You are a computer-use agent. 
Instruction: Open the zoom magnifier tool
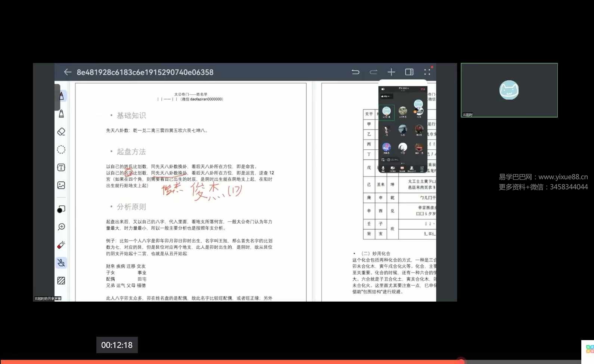click(61, 227)
